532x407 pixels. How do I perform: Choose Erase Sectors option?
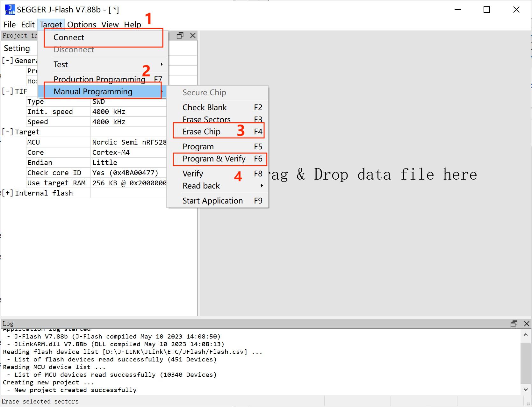coord(218,119)
